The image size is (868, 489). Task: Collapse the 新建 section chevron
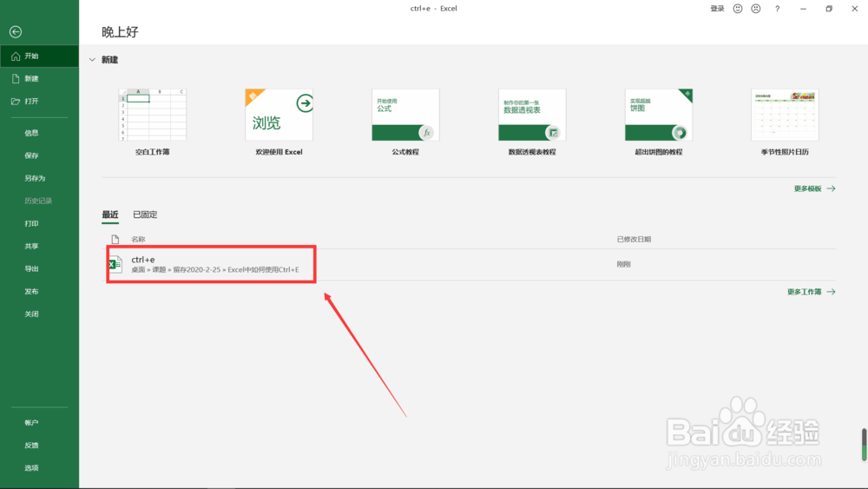[x=93, y=60]
